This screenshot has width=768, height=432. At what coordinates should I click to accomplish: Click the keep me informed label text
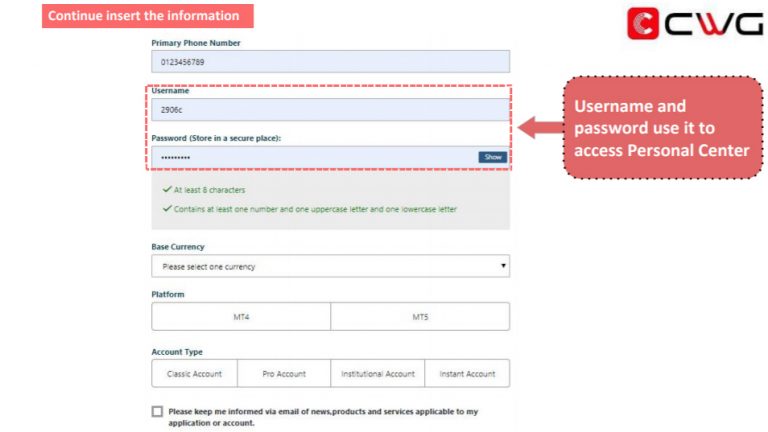[x=323, y=416]
